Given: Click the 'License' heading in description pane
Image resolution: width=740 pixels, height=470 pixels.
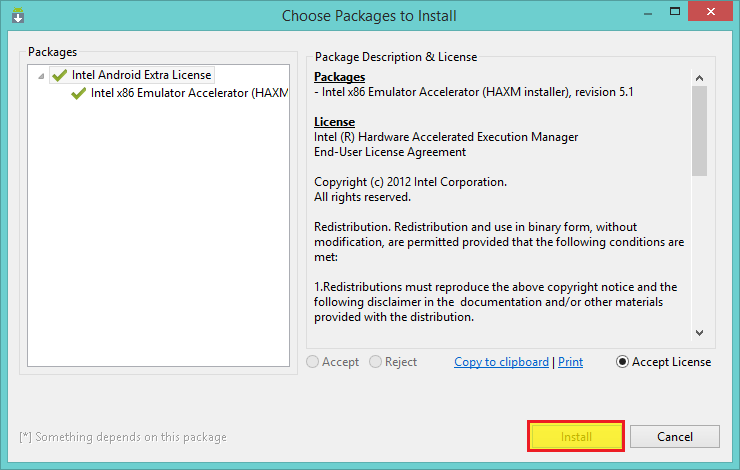Looking at the screenshot, I should click(334, 122).
